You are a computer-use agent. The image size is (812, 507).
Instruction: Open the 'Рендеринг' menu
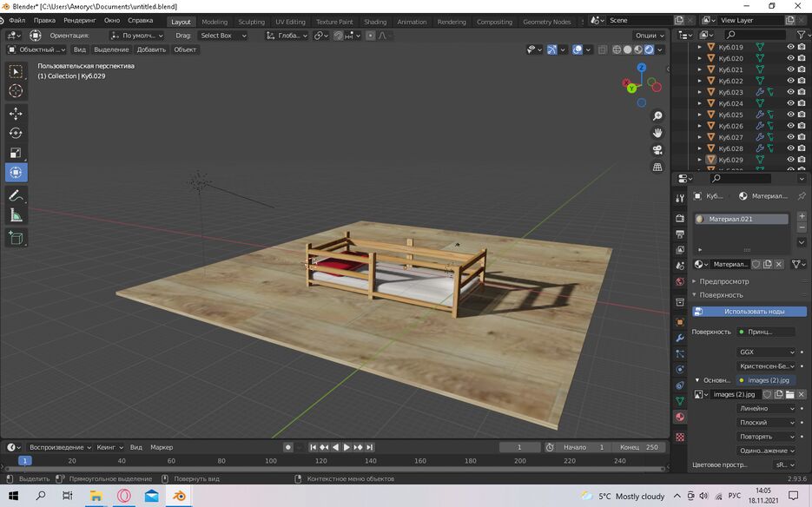pyautogui.click(x=80, y=21)
